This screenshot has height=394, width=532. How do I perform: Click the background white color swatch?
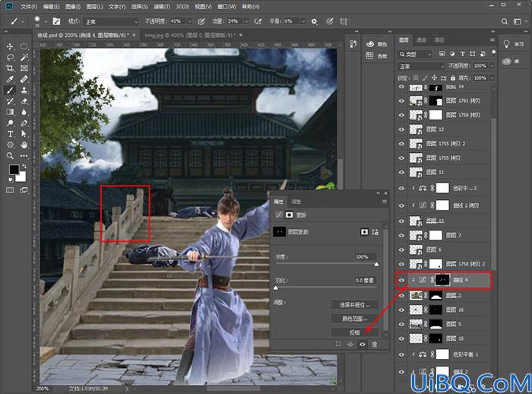click(x=22, y=177)
